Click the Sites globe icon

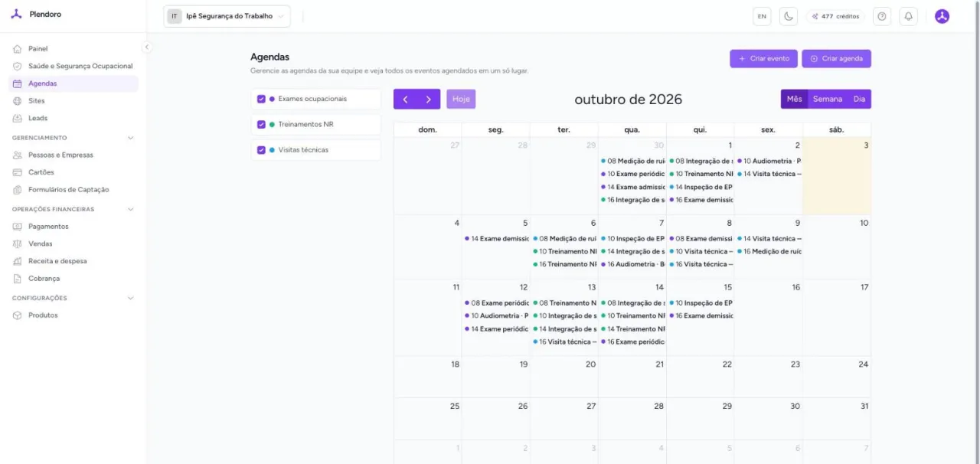[x=18, y=101]
